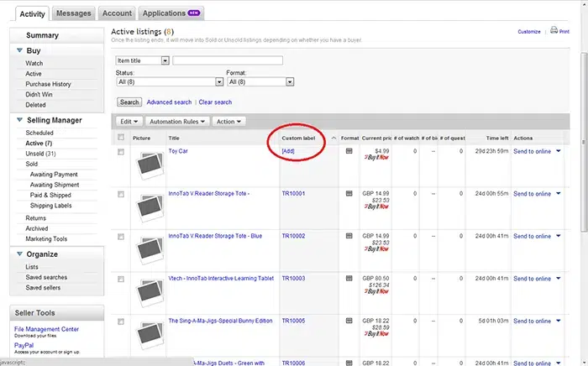
Task: Click format icon in Sing-A-Ma-Jigs Bunny row
Action: [349, 321]
